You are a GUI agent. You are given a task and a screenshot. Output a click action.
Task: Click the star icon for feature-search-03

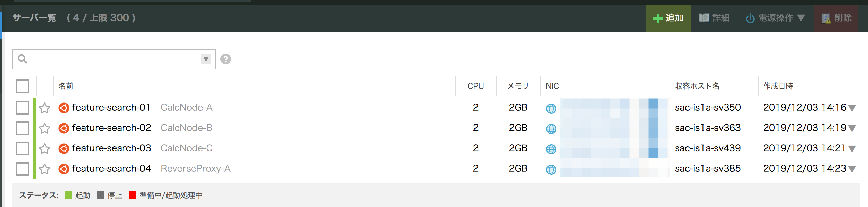[x=45, y=149]
